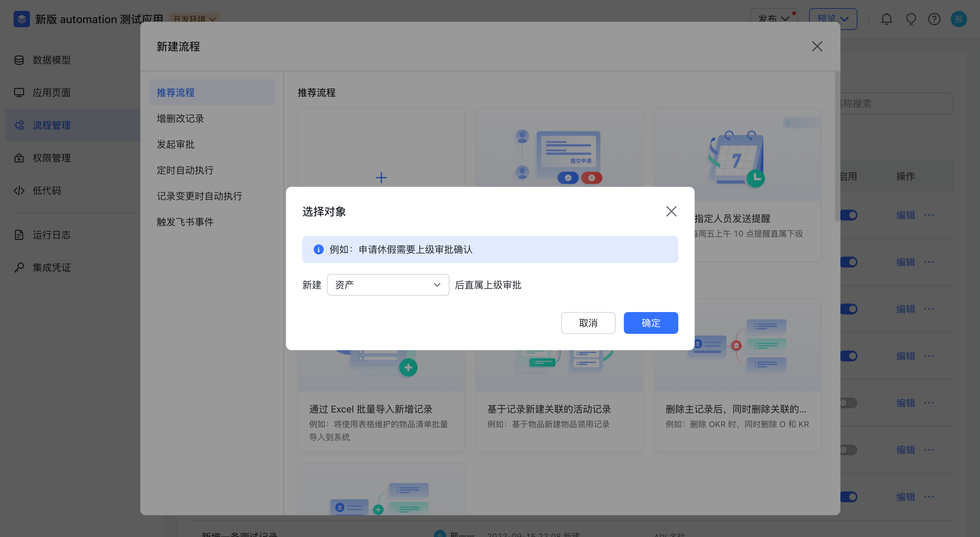Image resolution: width=980 pixels, height=537 pixels.
Task: Open the 预览 dropdown
Action: 833,19
